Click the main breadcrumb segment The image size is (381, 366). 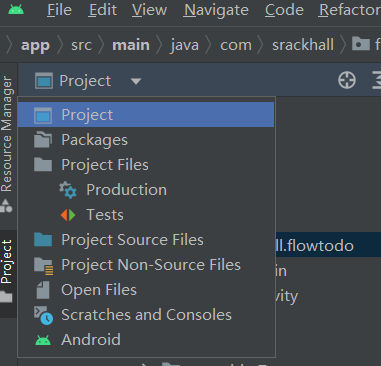coord(131,45)
